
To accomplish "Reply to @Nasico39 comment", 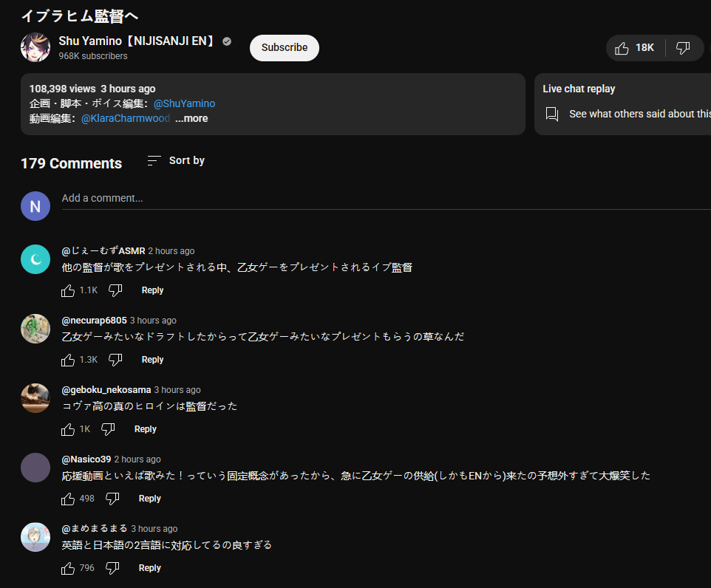I will [149, 498].
